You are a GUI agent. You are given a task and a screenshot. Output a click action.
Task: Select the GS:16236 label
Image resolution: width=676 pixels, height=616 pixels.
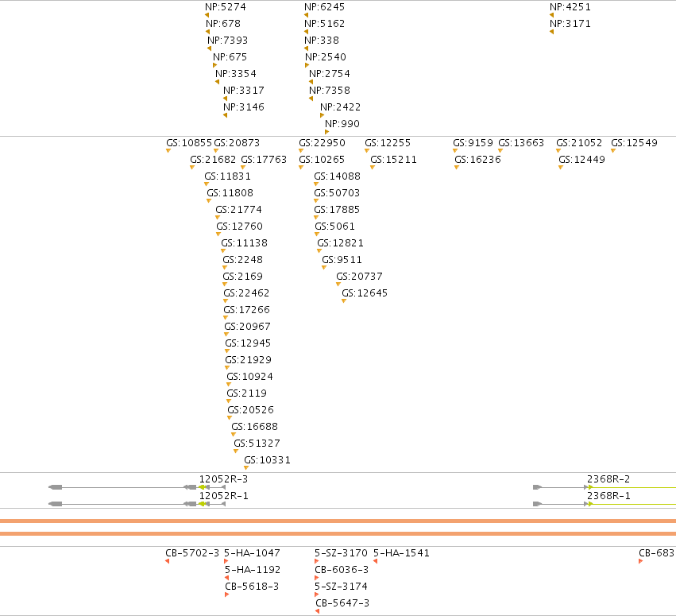(x=477, y=160)
